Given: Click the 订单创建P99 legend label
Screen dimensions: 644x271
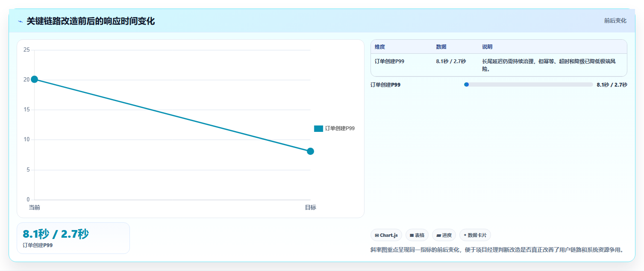Looking at the screenshot, I should tap(340, 128).
